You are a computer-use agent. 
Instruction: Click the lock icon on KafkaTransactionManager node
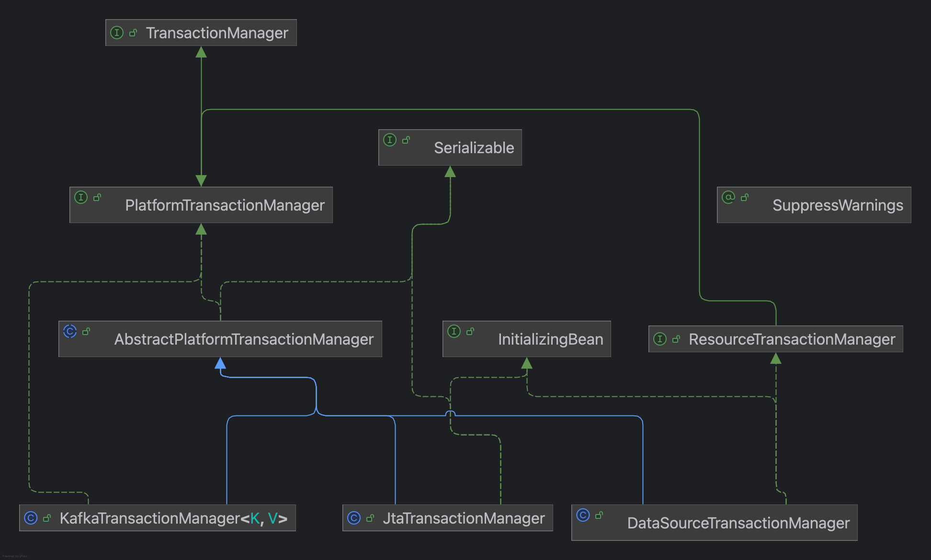click(x=47, y=518)
